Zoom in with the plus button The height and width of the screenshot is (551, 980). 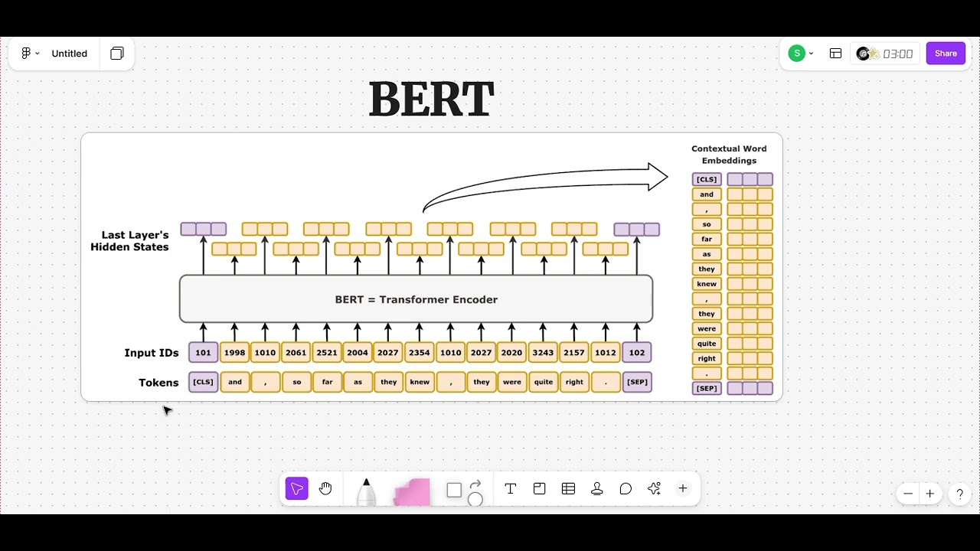(930, 494)
